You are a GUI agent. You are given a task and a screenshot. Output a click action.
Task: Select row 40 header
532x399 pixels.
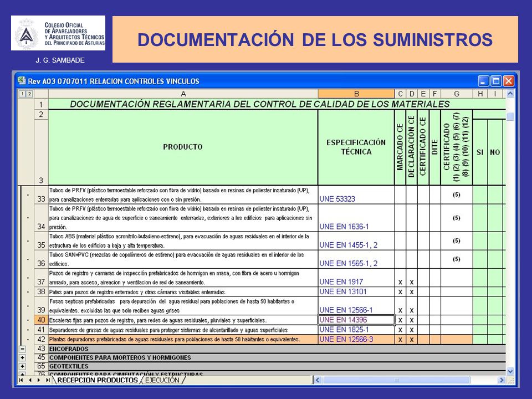41,320
